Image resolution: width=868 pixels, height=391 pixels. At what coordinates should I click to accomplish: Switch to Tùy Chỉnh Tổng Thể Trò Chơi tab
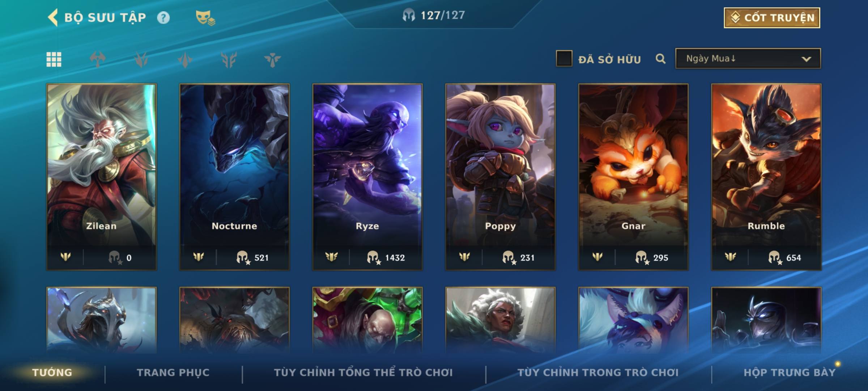363,373
